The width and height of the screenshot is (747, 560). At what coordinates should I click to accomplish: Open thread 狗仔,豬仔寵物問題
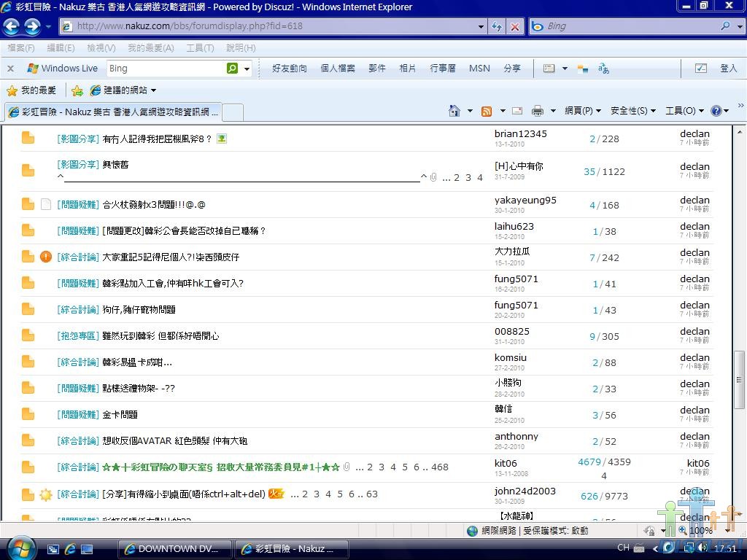pos(139,309)
